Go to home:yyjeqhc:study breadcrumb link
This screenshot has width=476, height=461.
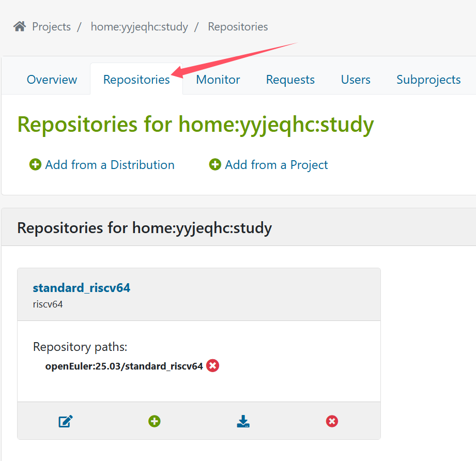click(x=139, y=26)
